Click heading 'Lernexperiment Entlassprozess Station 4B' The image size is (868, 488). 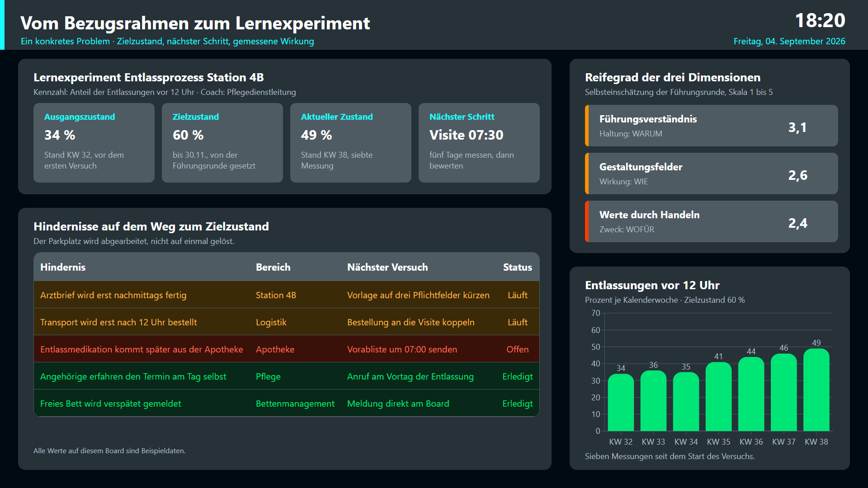pos(148,77)
